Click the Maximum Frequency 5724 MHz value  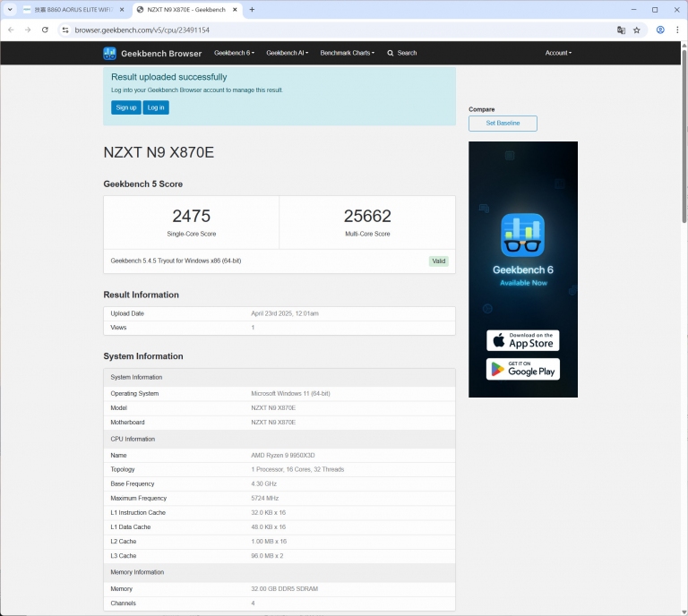pos(264,498)
